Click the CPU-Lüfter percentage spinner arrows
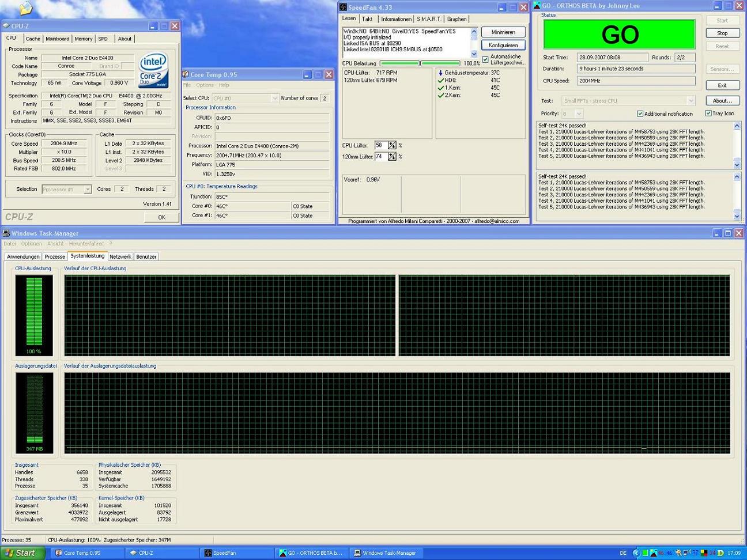This screenshot has height=560, width=747. tap(392, 146)
